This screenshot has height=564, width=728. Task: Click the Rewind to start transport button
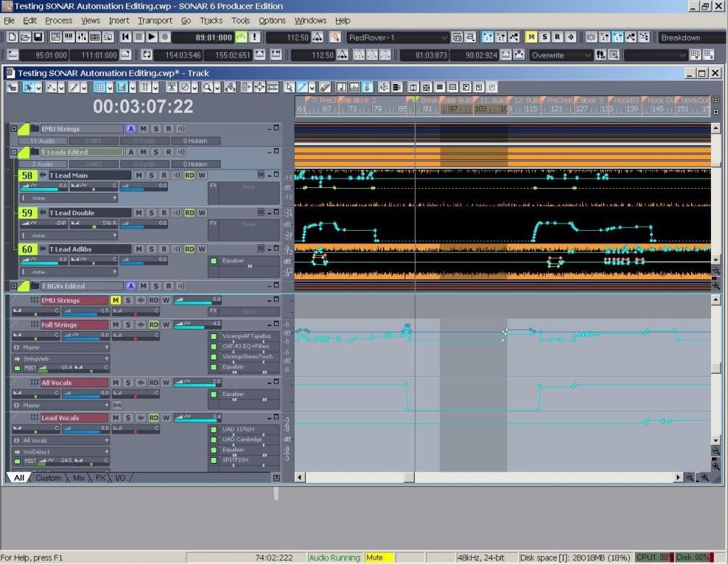point(126,37)
